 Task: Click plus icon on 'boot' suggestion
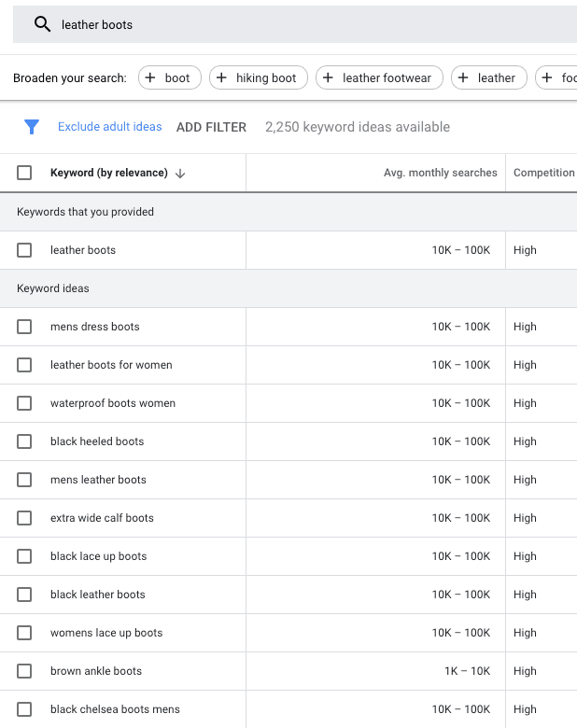coord(150,77)
